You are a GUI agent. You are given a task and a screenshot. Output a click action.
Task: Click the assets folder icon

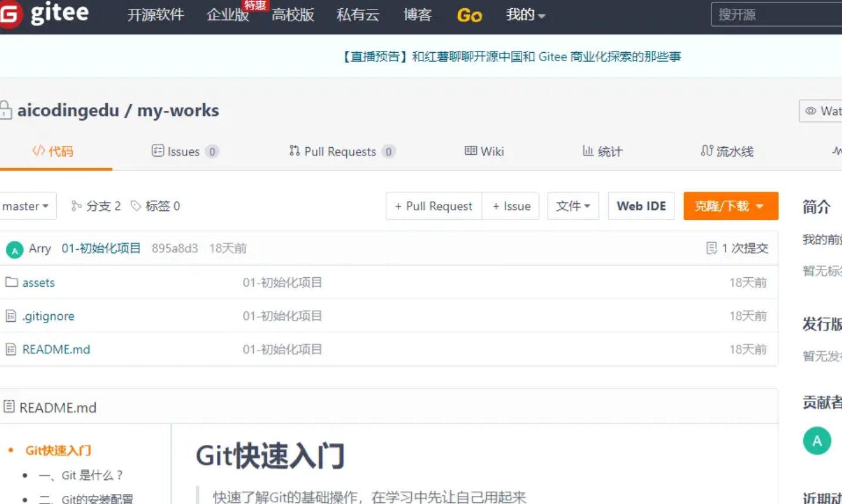click(11, 282)
